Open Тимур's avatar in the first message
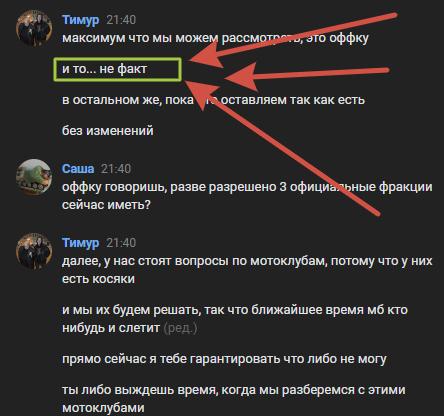Screen dimensions: 444x416 (x=34, y=28)
